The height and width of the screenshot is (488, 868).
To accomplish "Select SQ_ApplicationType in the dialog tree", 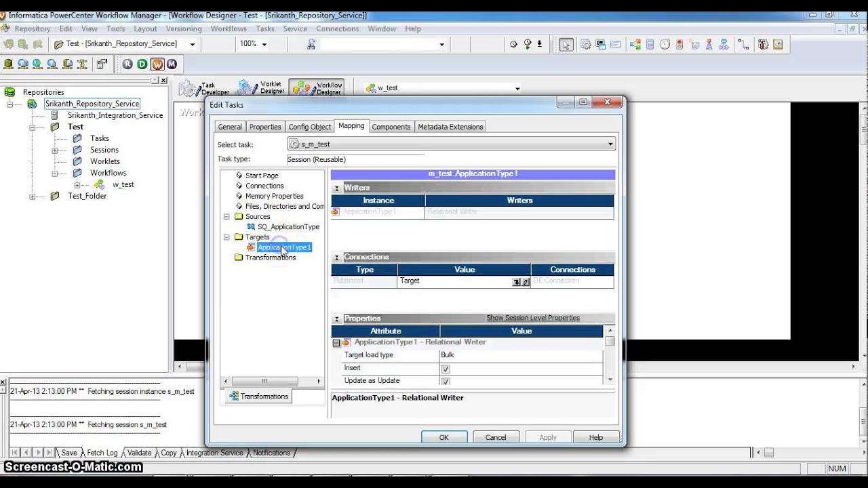I will point(288,227).
